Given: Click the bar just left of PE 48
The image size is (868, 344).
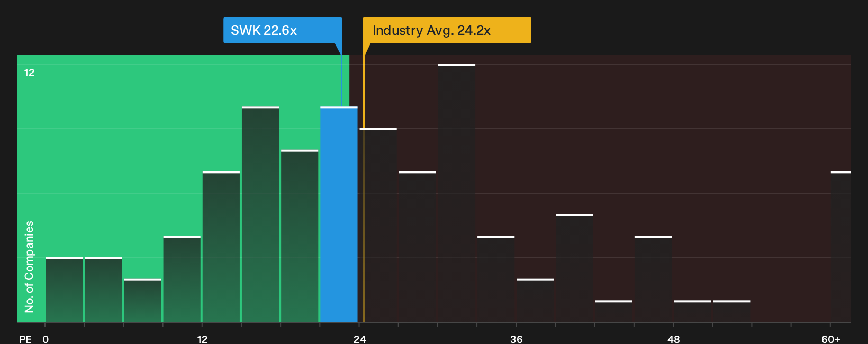Looking at the screenshot, I should tap(653, 279).
